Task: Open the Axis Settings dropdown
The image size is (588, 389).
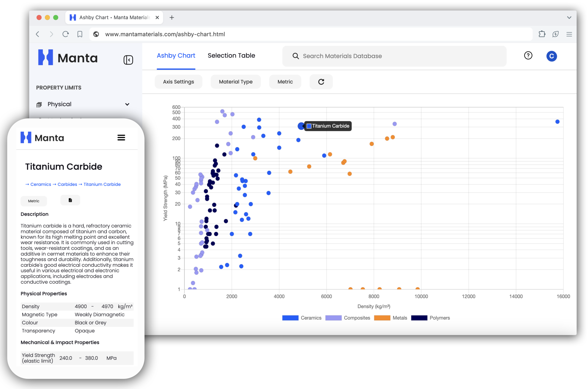Action: coord(178,82)
